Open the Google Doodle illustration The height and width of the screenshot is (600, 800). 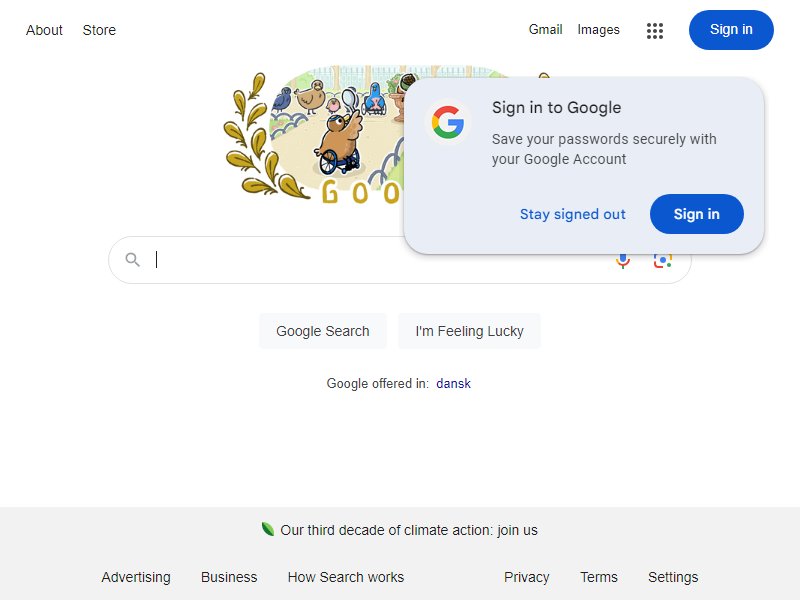click(314, 135)
